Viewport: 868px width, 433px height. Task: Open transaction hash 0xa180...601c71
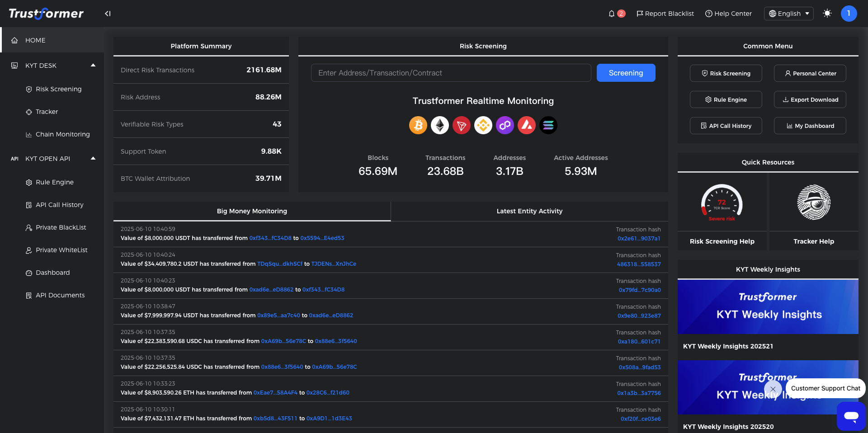pos(639,342)
